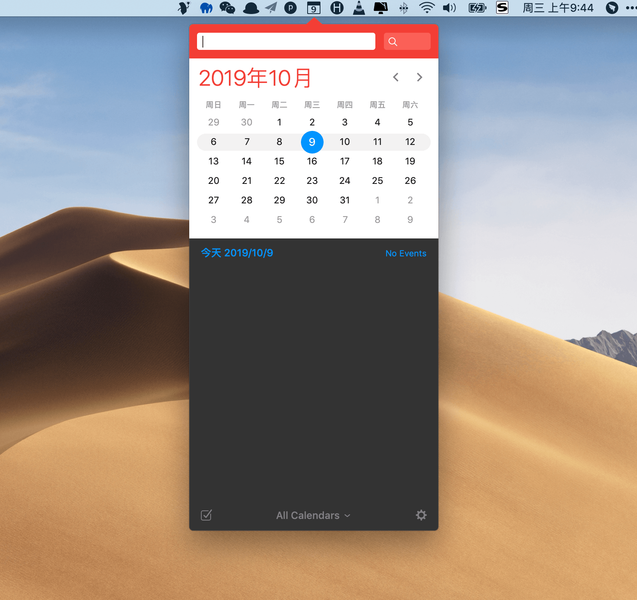This screenshot has width=637, height=600.
Task: Select November 8 in the last row
Action: click(377, 220)
